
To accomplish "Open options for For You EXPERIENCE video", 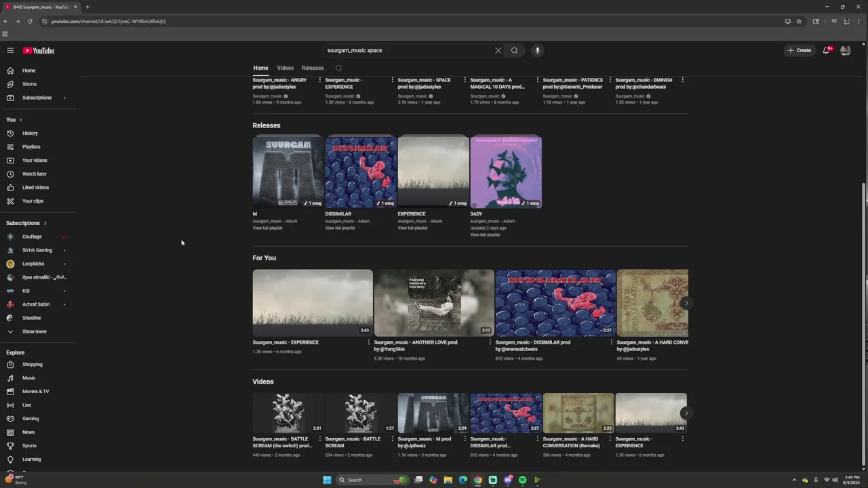I will (369, 342).
